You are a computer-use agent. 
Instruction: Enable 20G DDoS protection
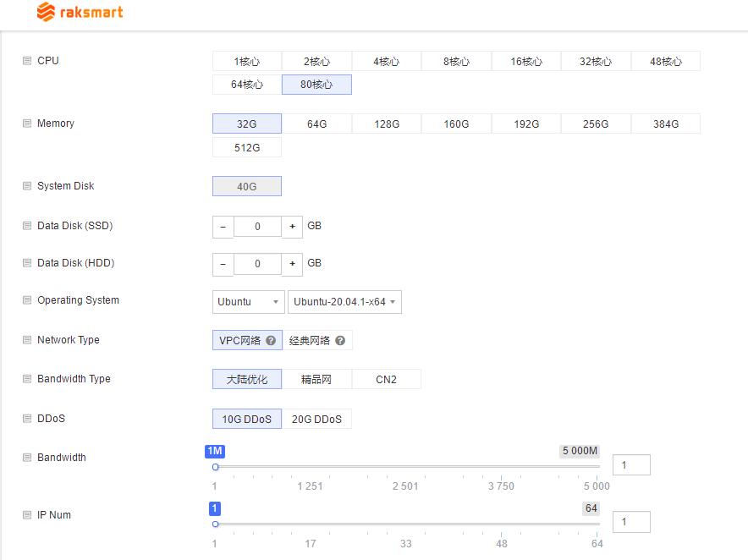318,418
